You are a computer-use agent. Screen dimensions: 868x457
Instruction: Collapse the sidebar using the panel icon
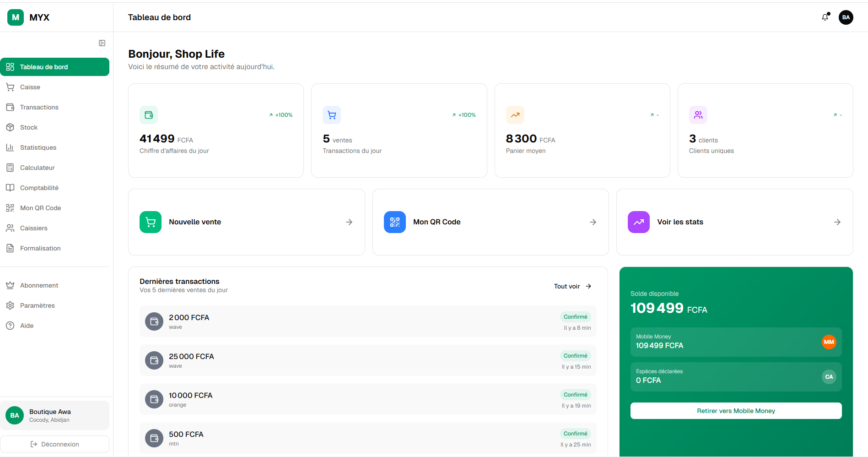pos(102,43)
